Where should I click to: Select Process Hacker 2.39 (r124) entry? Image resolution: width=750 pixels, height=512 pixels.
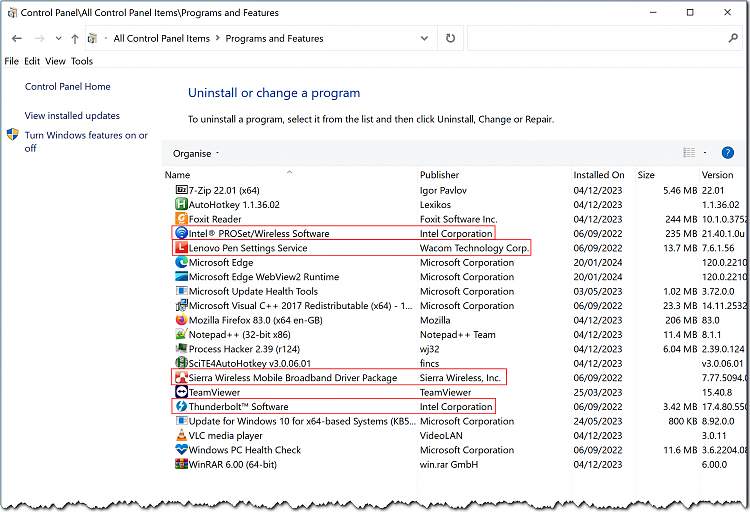tap(244, 349)
